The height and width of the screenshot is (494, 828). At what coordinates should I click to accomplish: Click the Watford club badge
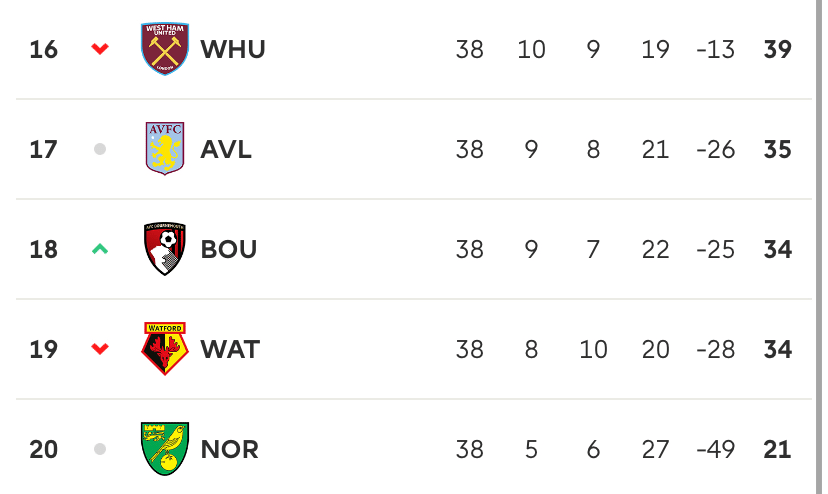(165, 349)
